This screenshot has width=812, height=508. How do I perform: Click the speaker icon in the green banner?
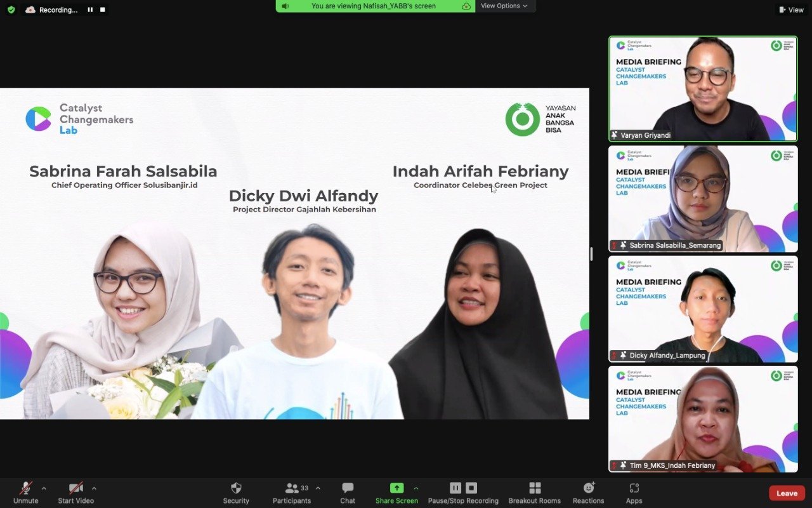coord(285,6)
